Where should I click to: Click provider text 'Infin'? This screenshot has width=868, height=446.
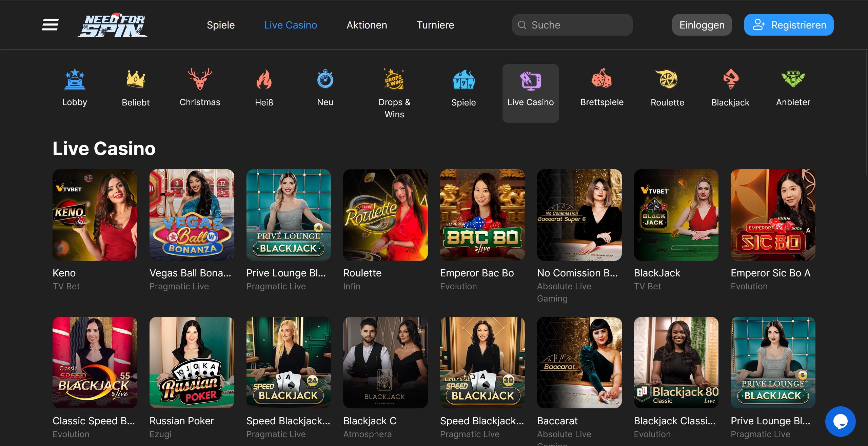352,286
